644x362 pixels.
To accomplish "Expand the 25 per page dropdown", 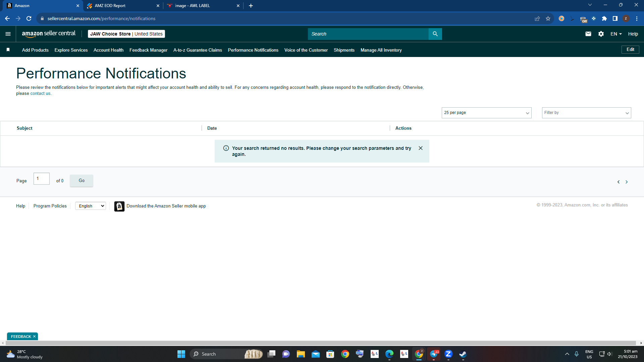I will pyautogui.click(x=486, y=113).
